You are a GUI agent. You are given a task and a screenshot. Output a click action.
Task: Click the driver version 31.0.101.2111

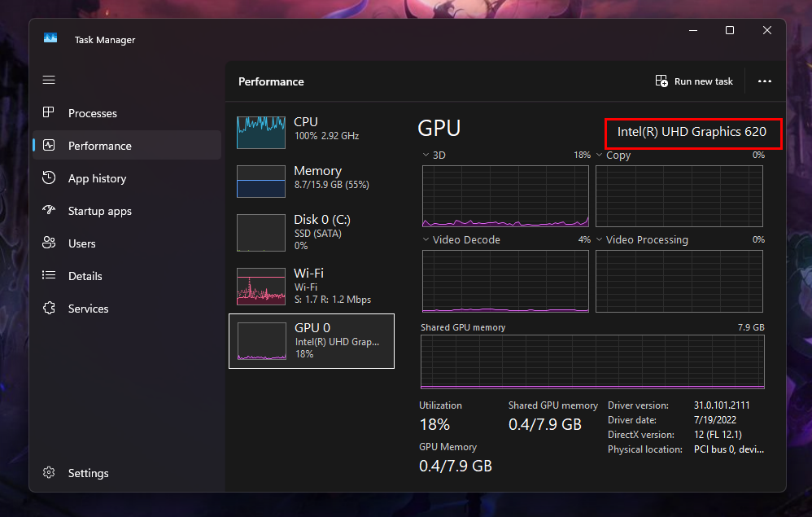coord(722,405)
